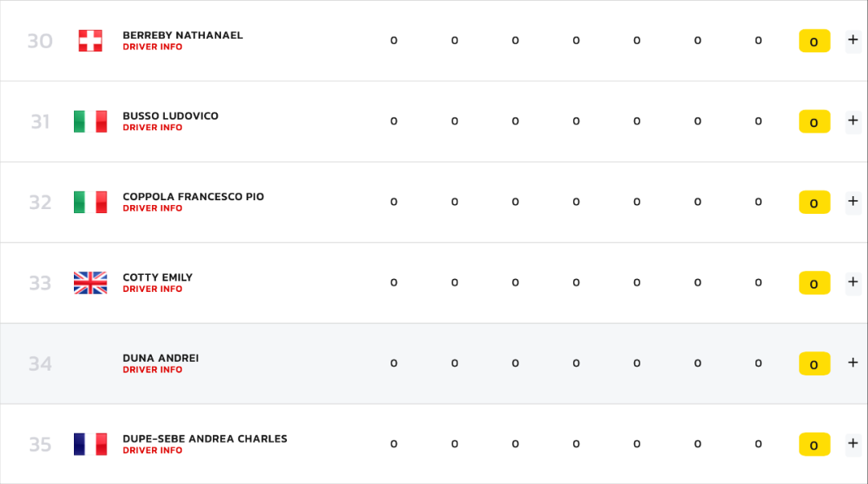Expand Dupe-Sebe Andrea Charles row details

tap(853, 444)
